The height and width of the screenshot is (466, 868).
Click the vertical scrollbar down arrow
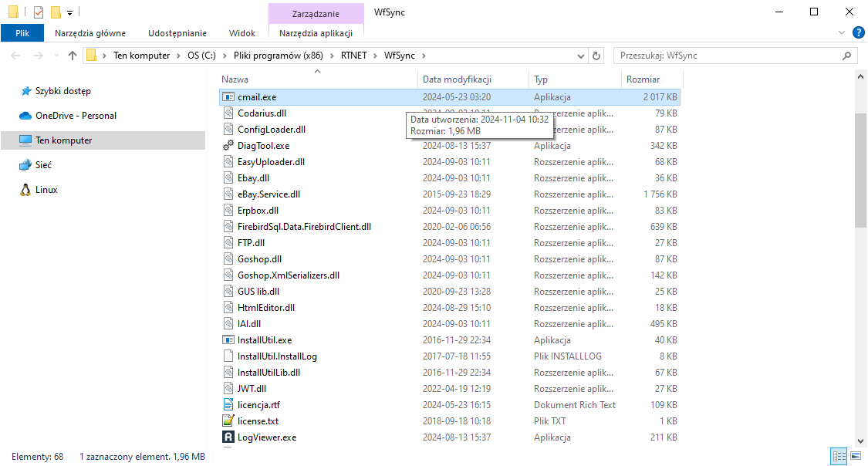pyautogui.click(x=860, y=441)
